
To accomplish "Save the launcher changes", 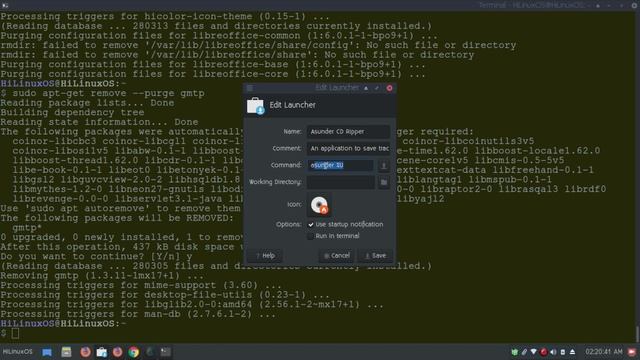I will [x=375, y=256].
